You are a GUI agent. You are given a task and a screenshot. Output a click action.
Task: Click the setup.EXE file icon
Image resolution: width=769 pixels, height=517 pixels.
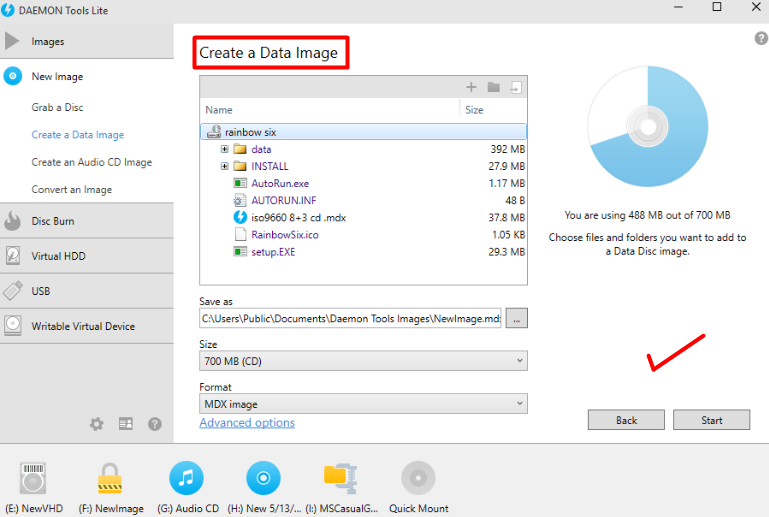coord(240,252)
